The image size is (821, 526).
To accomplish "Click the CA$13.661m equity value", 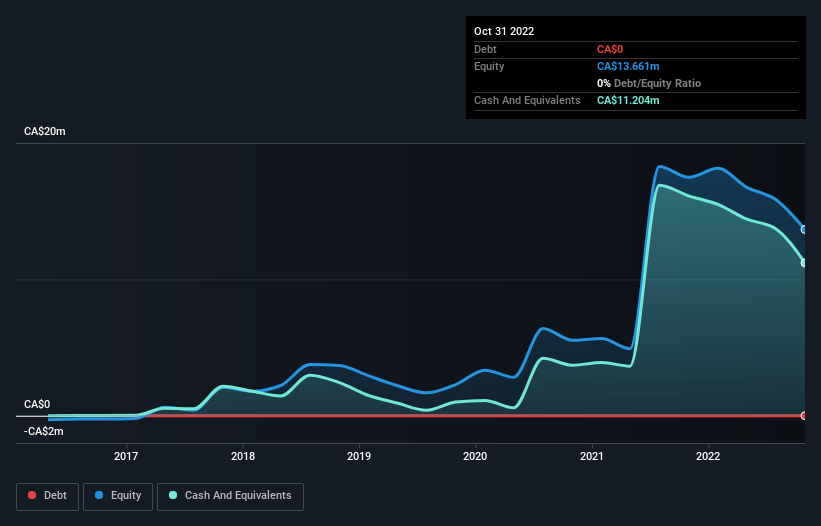I will (628, 66).
